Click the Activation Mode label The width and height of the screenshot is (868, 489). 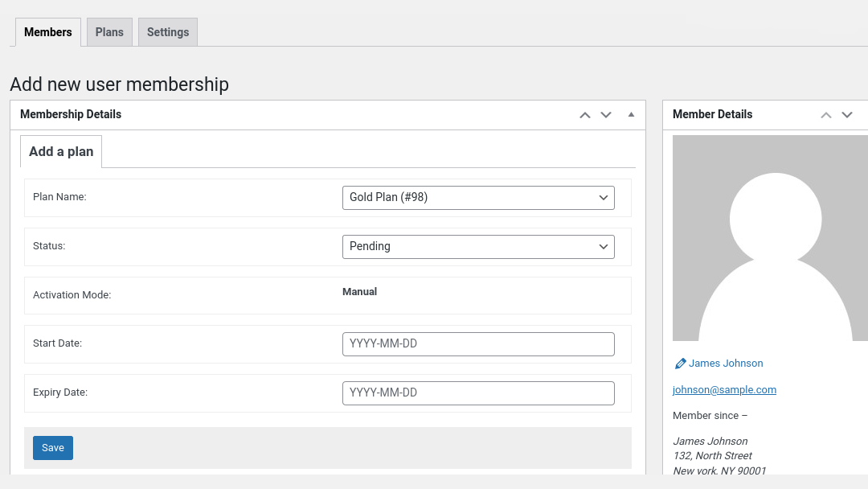[72, 295]
